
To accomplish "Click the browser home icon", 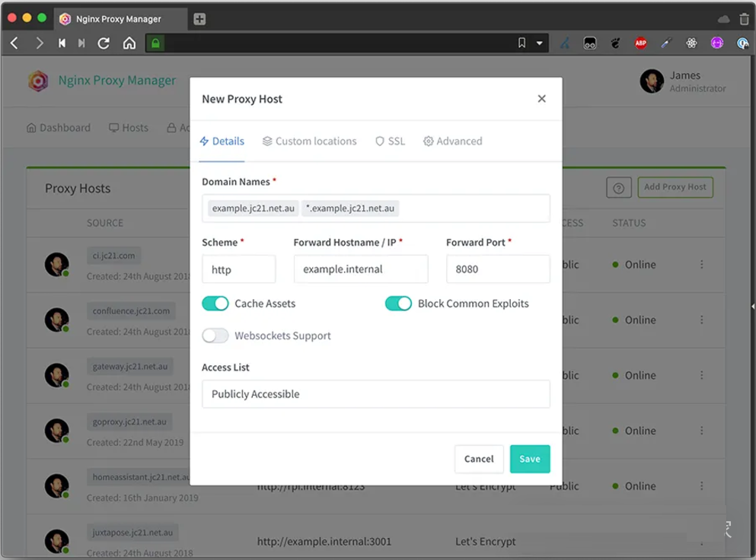I will pos(129,43).
